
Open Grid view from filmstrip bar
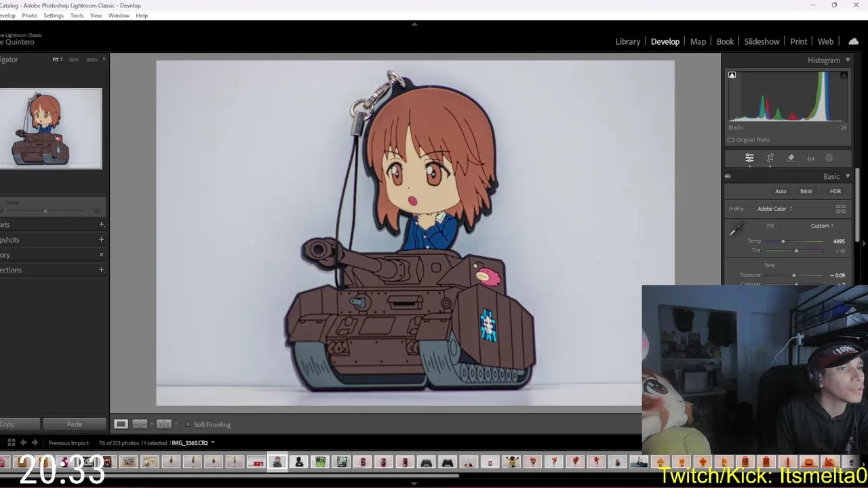pos(11,443)
